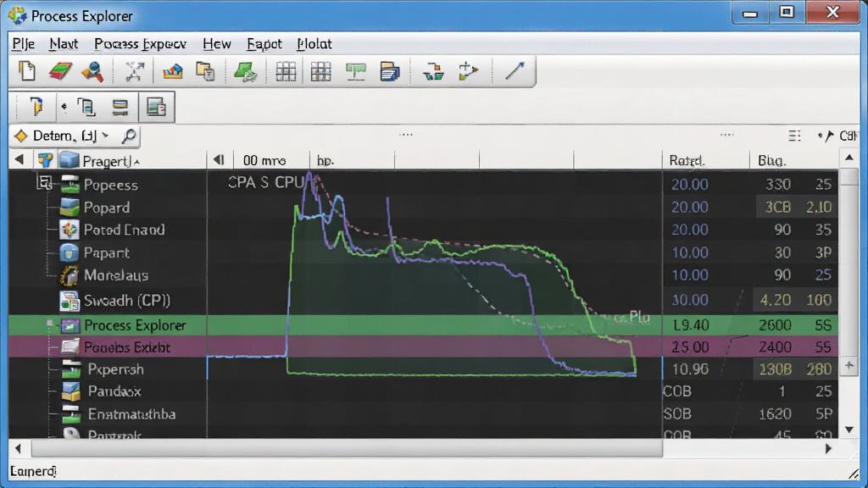The height and width of the screenshot is (488, 868).
Task: Click the diagonal line pen toolbar icon
Action: pyautogui.click(x=515, y=71)
